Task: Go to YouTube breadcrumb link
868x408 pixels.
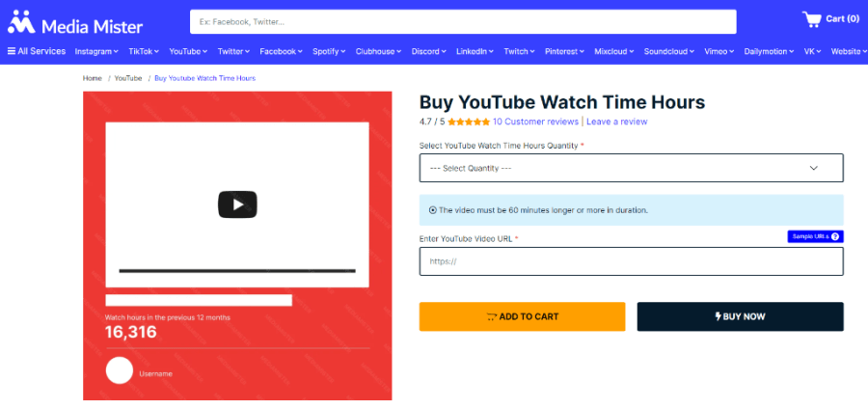Action: [128, 79]
